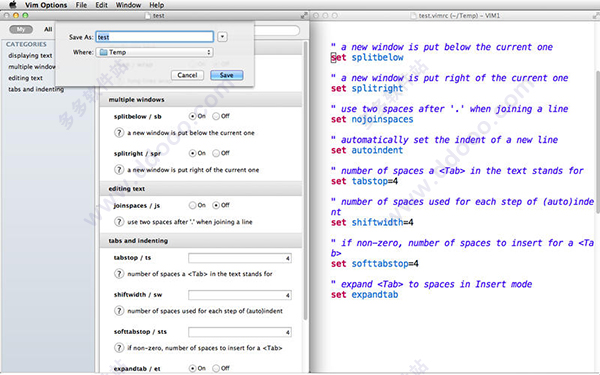The image size is (600, 375).
Task: Click the test.vimrc document icon in Vim title bar
Action: pos(413,16)
